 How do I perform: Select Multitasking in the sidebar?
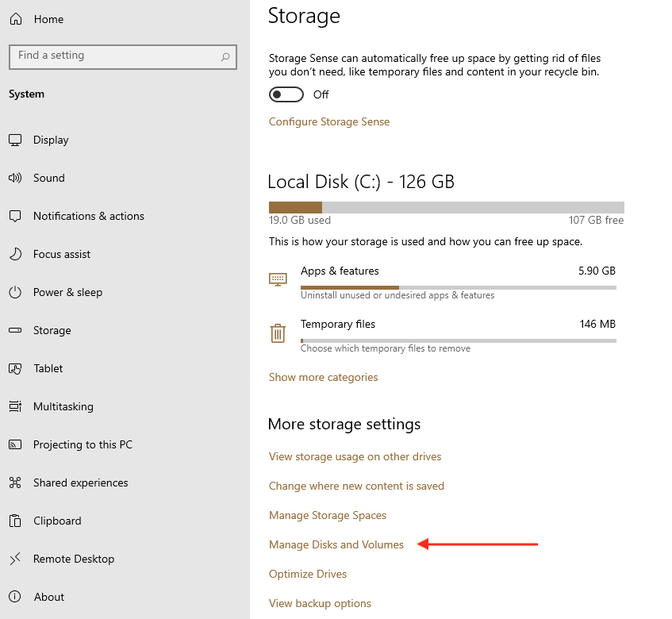click(63, 406)
